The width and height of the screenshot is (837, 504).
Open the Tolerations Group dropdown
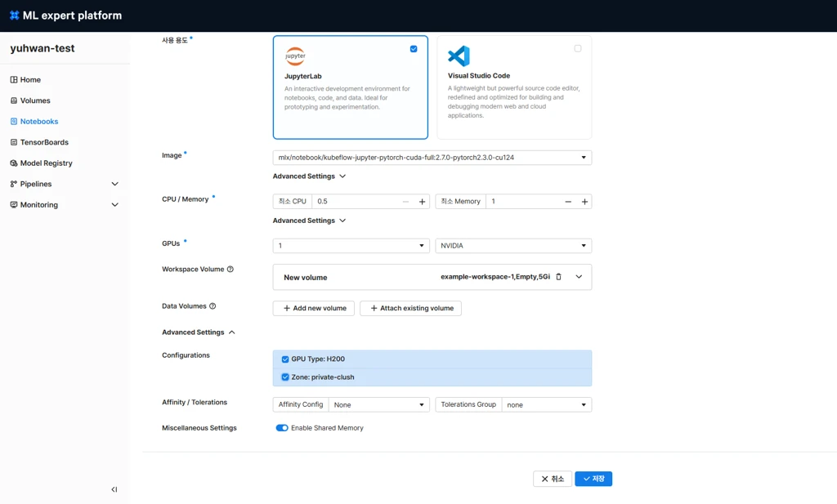point(546,405)
